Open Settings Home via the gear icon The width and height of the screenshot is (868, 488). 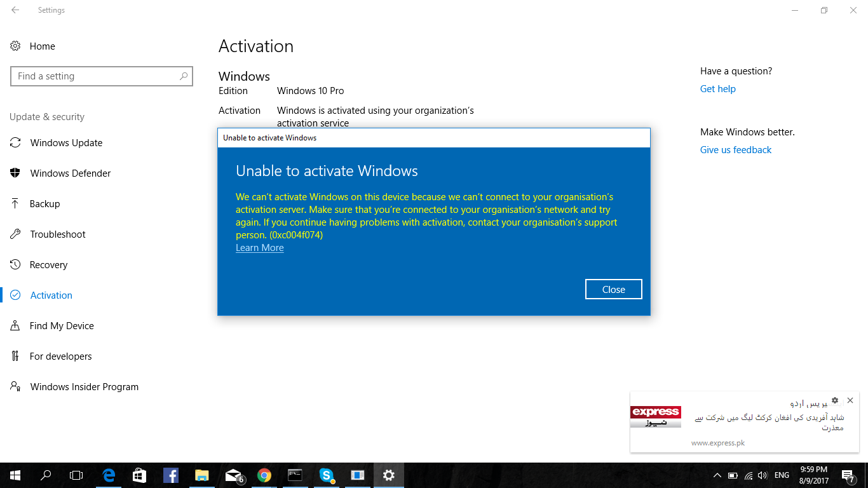[15, 46]
